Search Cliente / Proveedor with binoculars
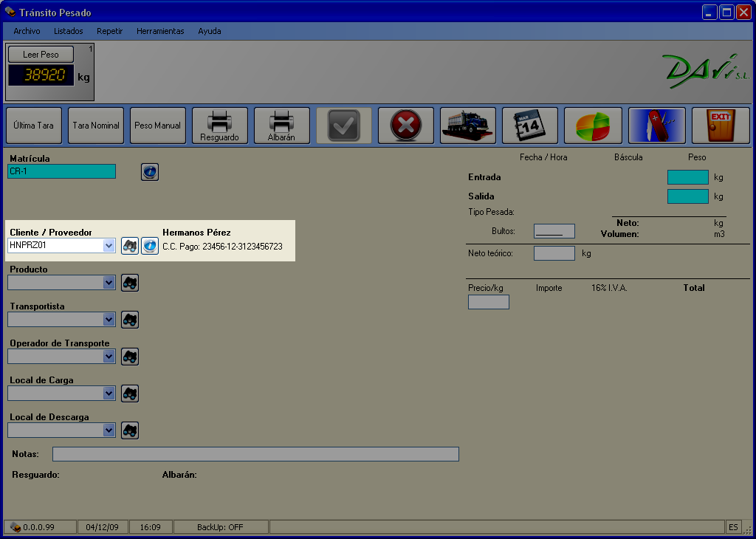The image size is (756, 539). click(x=130, y=246)
